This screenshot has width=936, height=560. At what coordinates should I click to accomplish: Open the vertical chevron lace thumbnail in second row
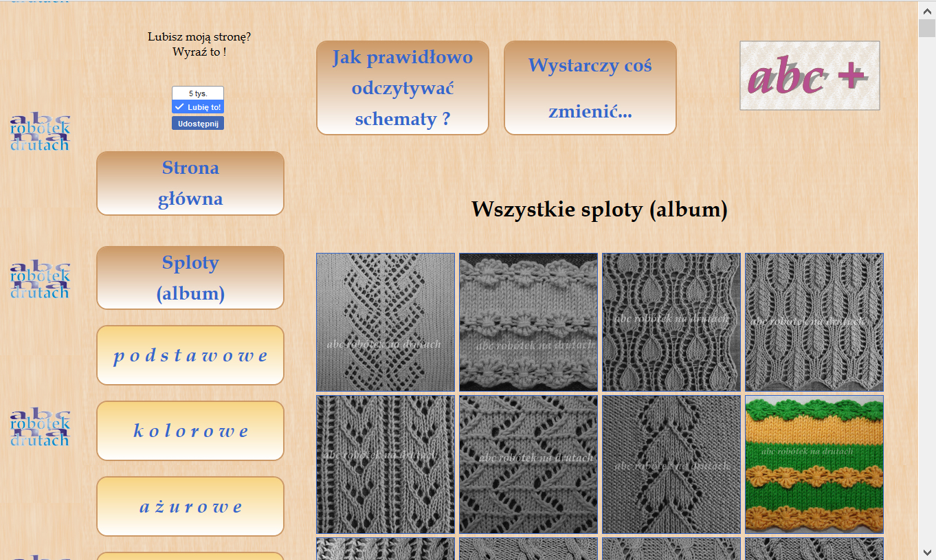[x=386, y=464]
